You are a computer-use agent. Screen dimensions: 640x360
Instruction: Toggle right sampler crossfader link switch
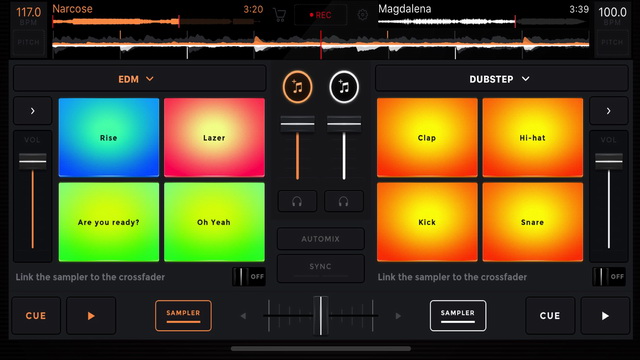tap(609, 277)
